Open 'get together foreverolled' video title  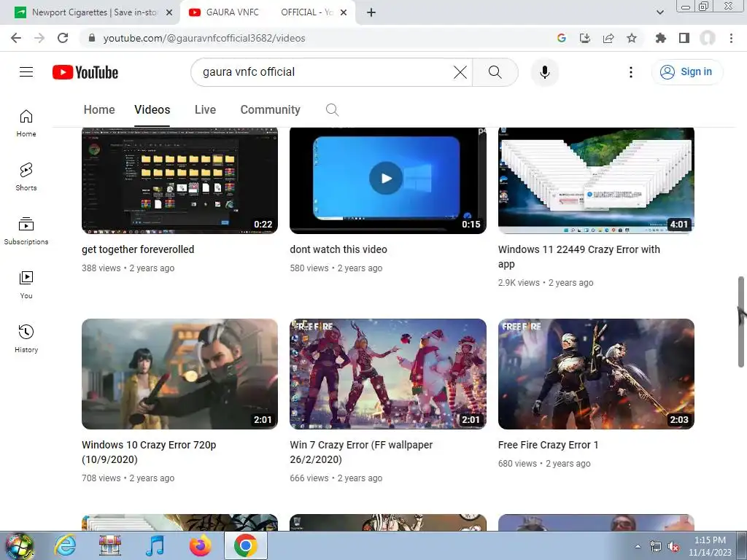pos(138,249)
